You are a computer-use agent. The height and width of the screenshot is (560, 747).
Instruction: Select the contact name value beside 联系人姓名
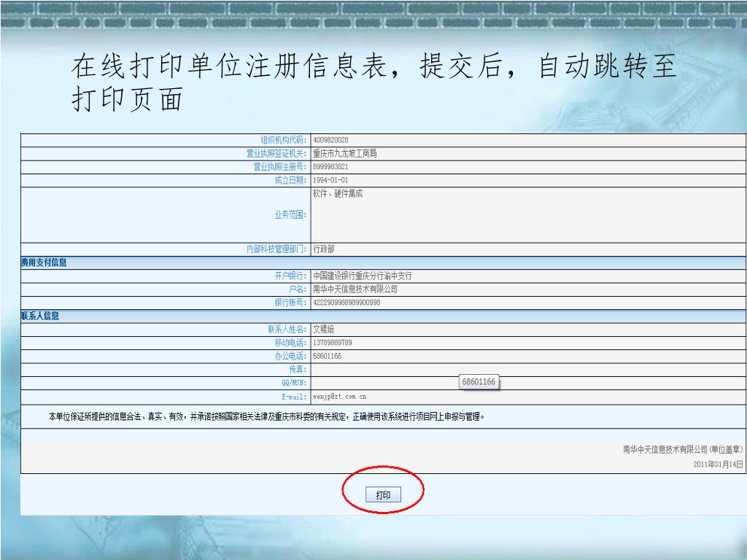[323, 329]
